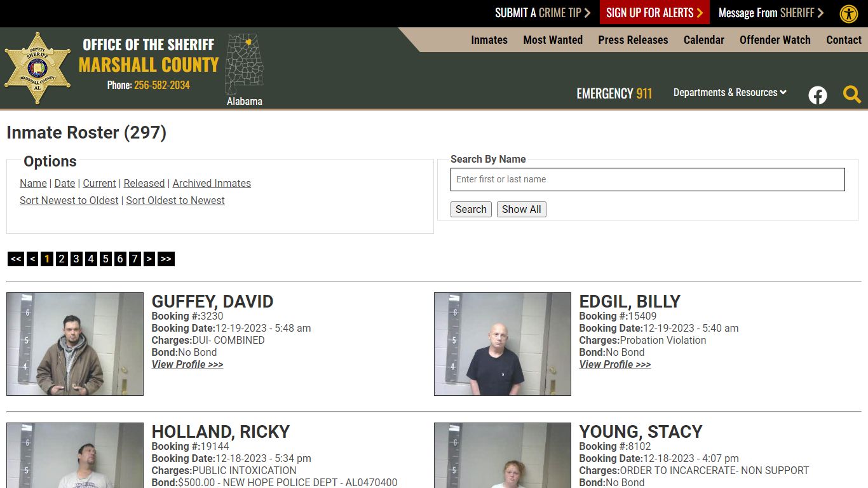Open Contact menu item
This screenshot has width=868, height=488.
tap(844, 39)
